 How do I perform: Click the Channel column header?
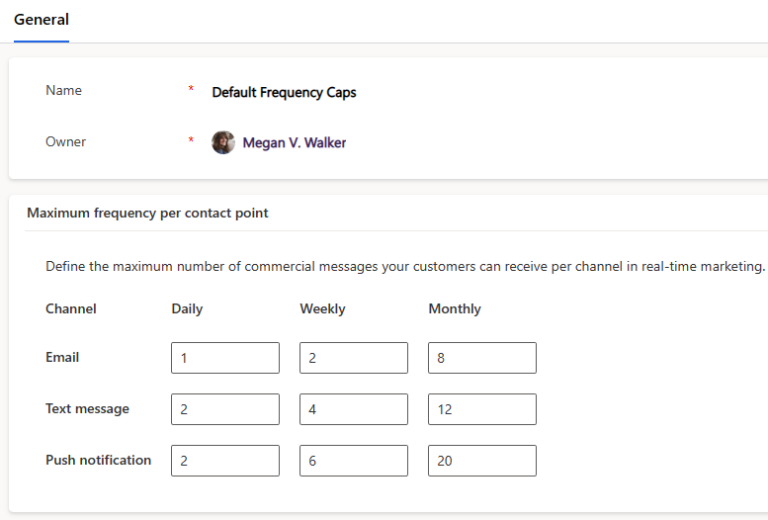pyautogui.click(x=71, y=309)
